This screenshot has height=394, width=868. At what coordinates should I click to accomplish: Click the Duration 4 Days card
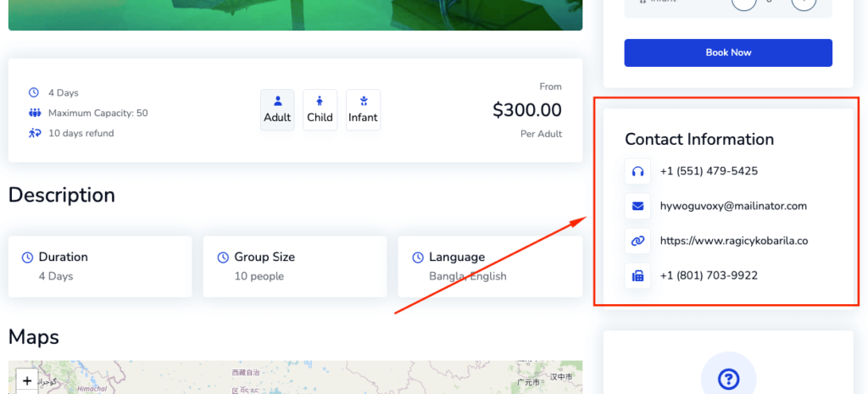(x=100, y=267)
